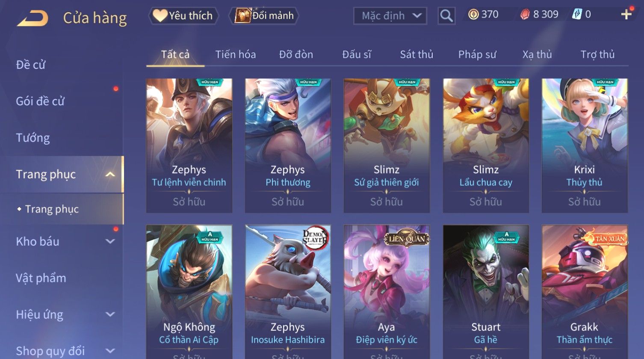Open Đổi mảnh chest exchange
This screenshot has height=359, width=644.
[x=263, y=16]
